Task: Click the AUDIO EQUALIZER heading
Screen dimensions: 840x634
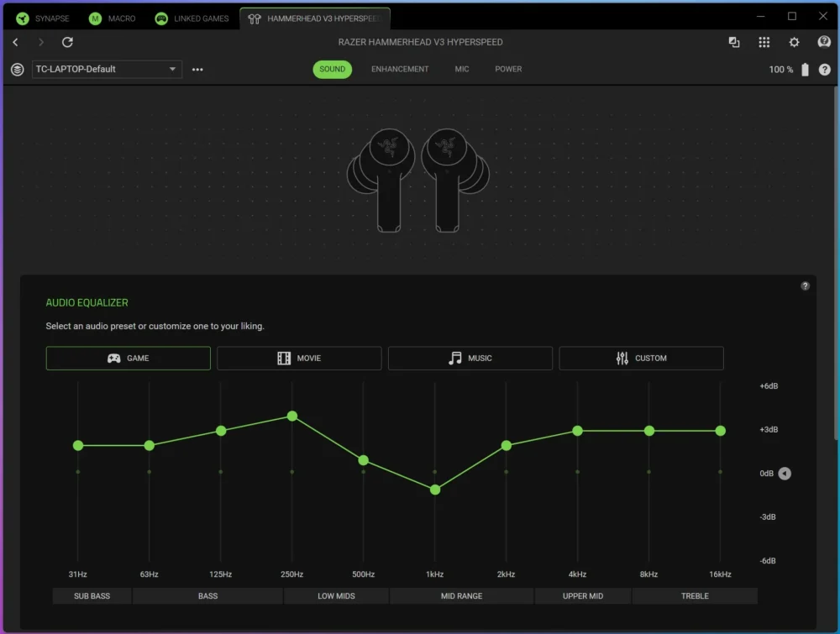Action: pyautogui.click(x=87, y=302)
